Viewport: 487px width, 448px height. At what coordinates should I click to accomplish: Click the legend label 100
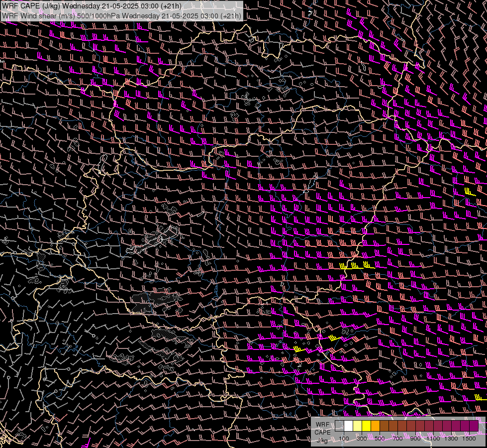tap(344, 439)
